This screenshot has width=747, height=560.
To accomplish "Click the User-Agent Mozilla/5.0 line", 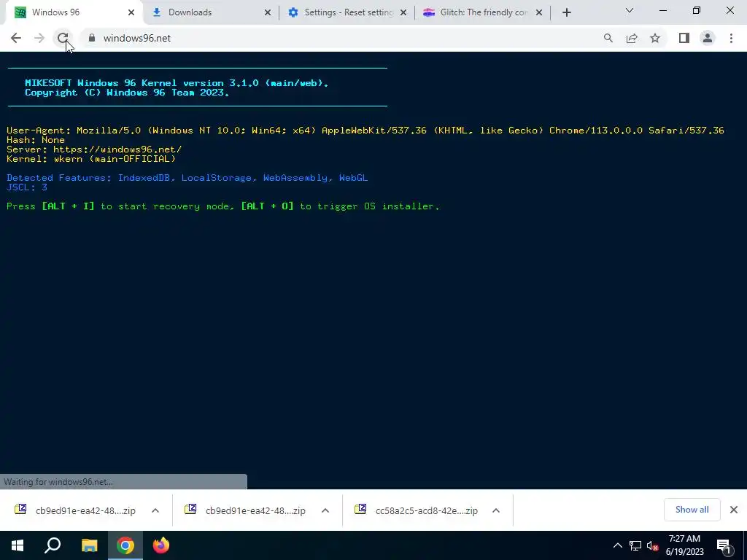I will [x=365, y=130].
